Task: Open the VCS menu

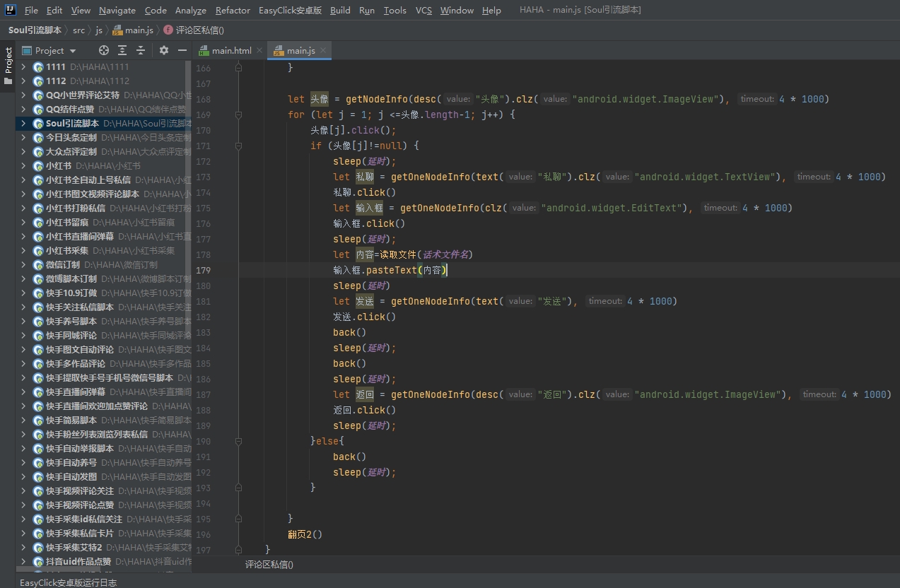Action: coord(423,11)
